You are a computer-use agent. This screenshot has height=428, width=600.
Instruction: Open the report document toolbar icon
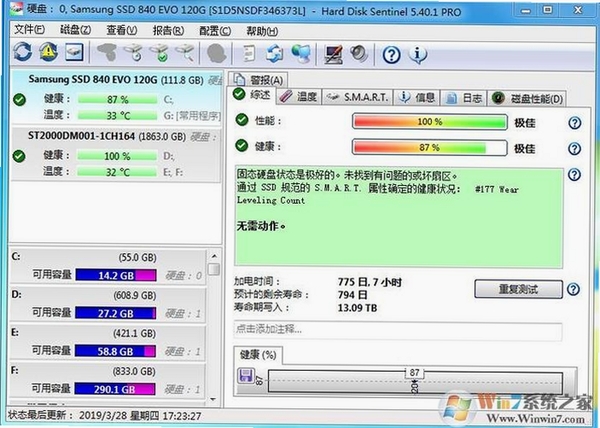tap(249, 53)
